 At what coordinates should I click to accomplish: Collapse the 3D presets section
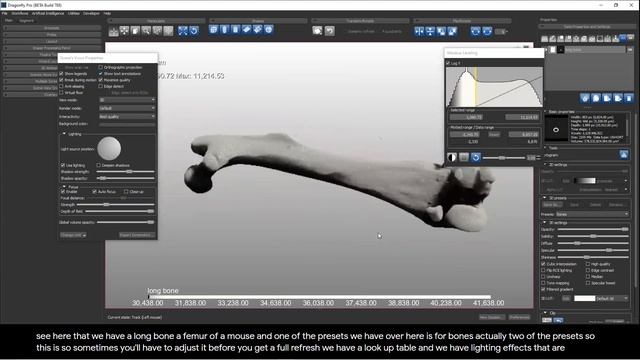coord(545,198)
